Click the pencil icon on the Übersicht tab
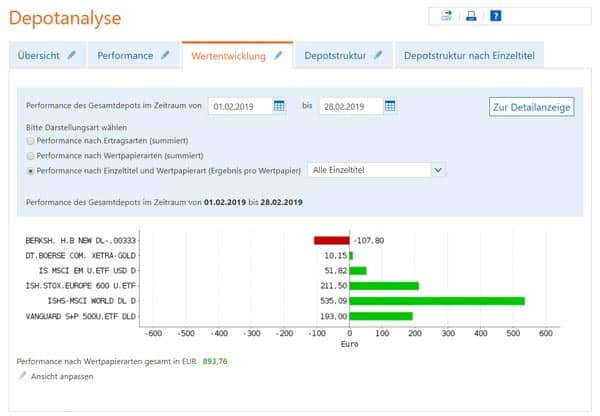The height and width of the screenshot is (416, 600). tap(72, 55)
